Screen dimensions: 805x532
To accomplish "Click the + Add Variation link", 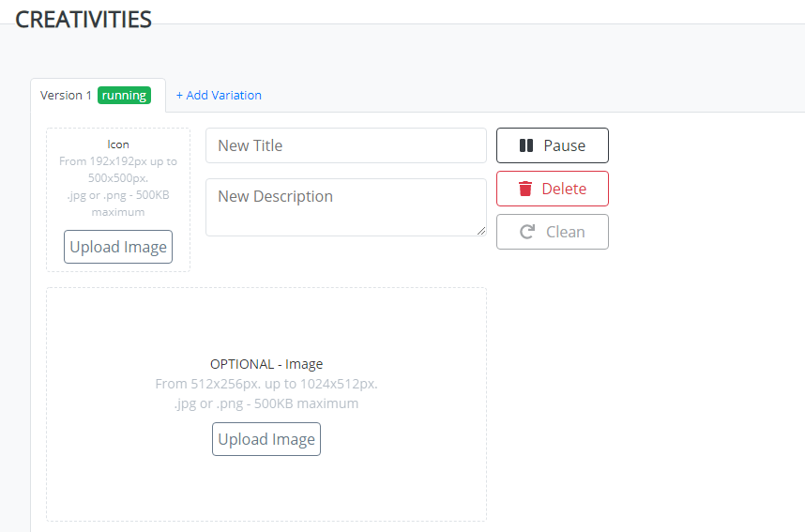I will [219, 95].
